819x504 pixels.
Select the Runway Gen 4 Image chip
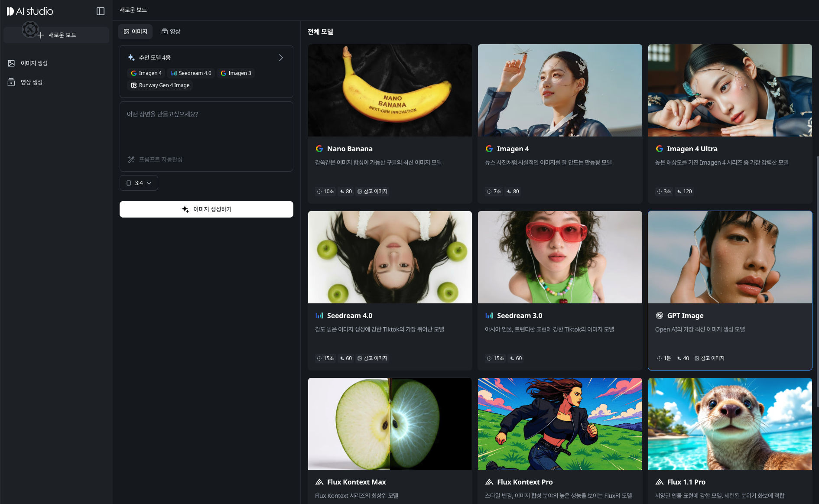160,85
